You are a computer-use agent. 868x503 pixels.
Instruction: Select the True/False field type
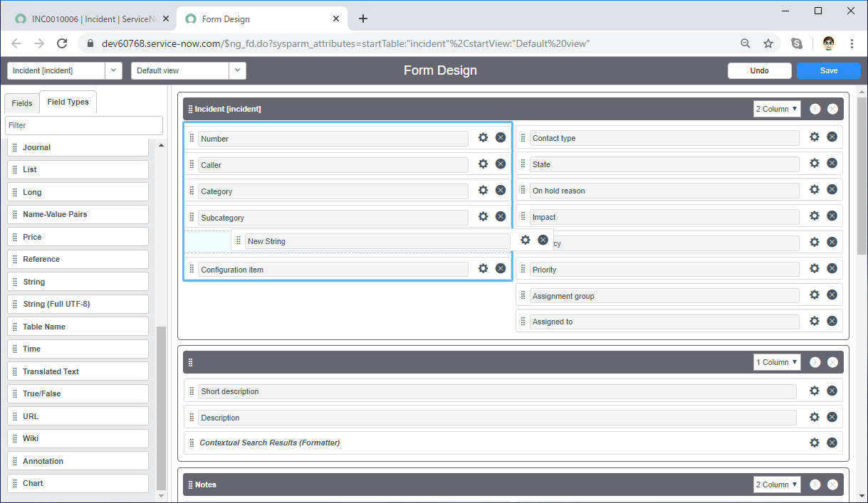pyautogui.click(x=78, y=393)
